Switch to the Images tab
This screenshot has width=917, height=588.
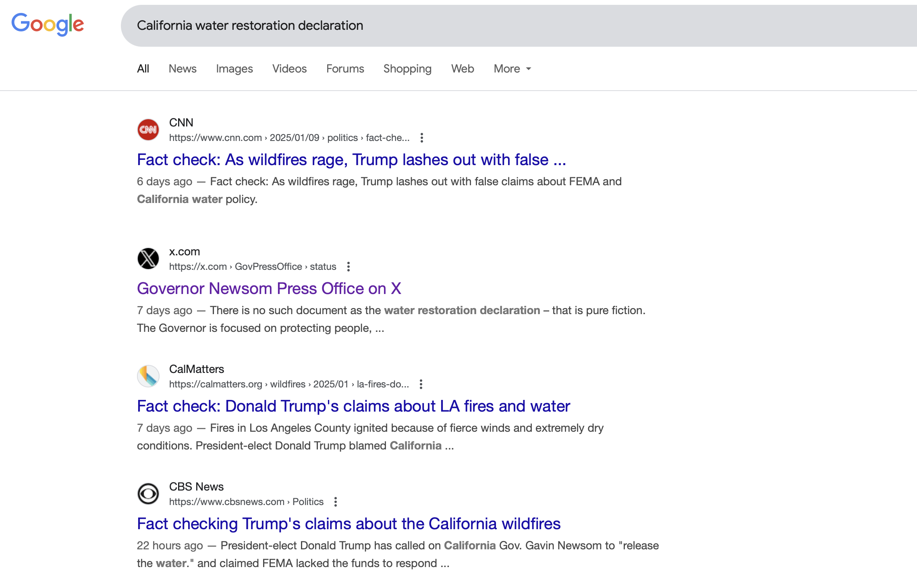(x=234, y=69)
